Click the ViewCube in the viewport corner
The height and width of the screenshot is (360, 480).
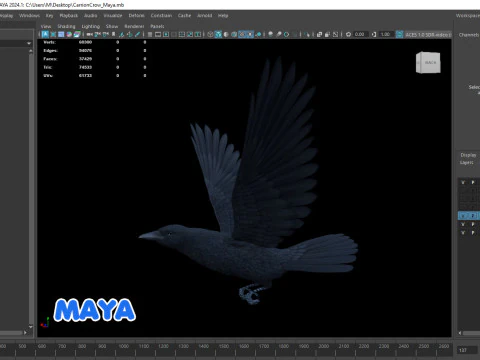[428, 62]
